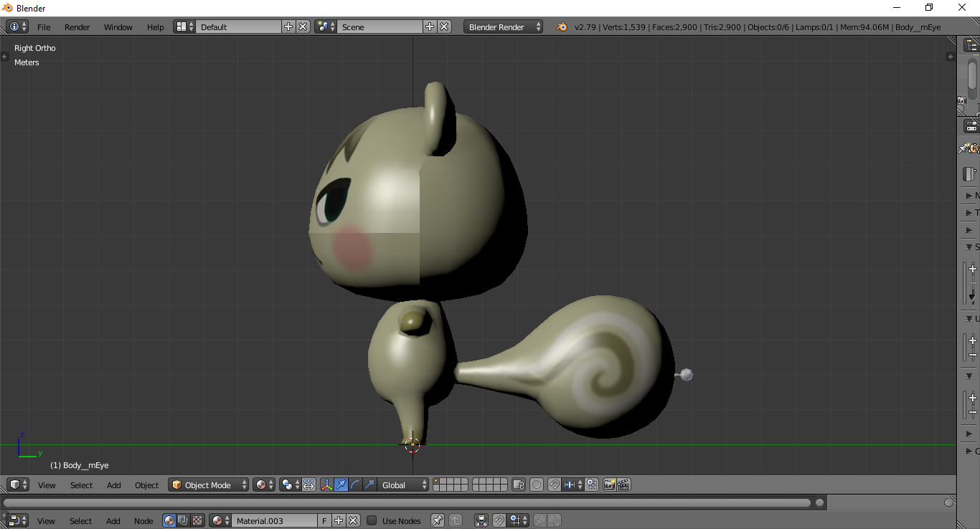Toggle manipulate center points only icon

(x=308, y=485)
